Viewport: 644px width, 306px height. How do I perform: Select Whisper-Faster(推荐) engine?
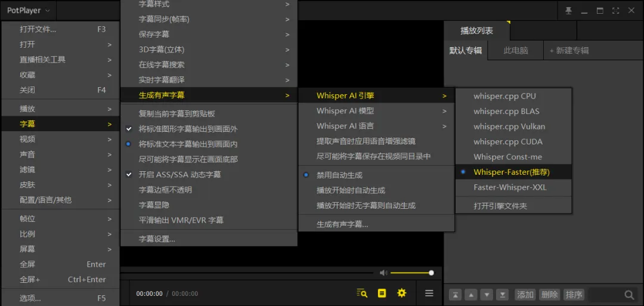(513, 172)
